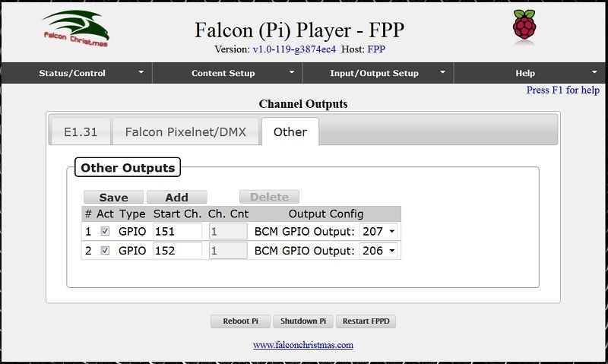Expand the Help menu
Image resolution: width=608 pixels, height=364 pixels.
[x=530, y=73]
